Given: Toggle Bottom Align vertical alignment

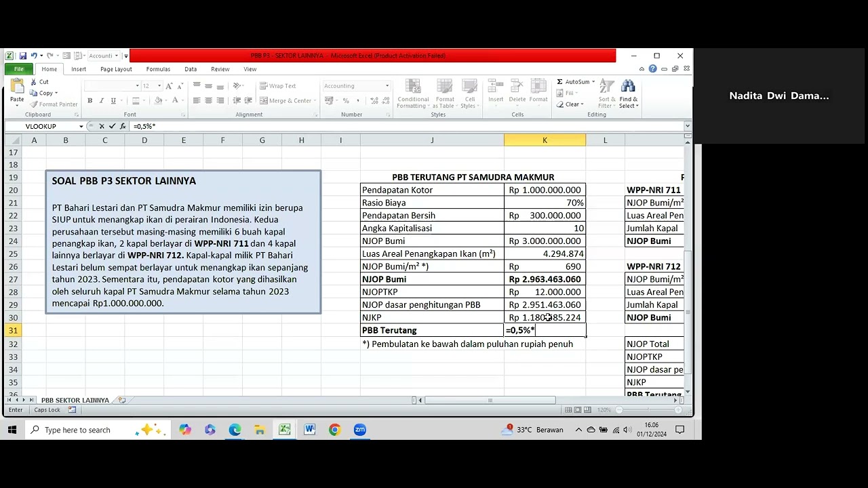Looking at the screenshot, I should click(x=221, y=86).
